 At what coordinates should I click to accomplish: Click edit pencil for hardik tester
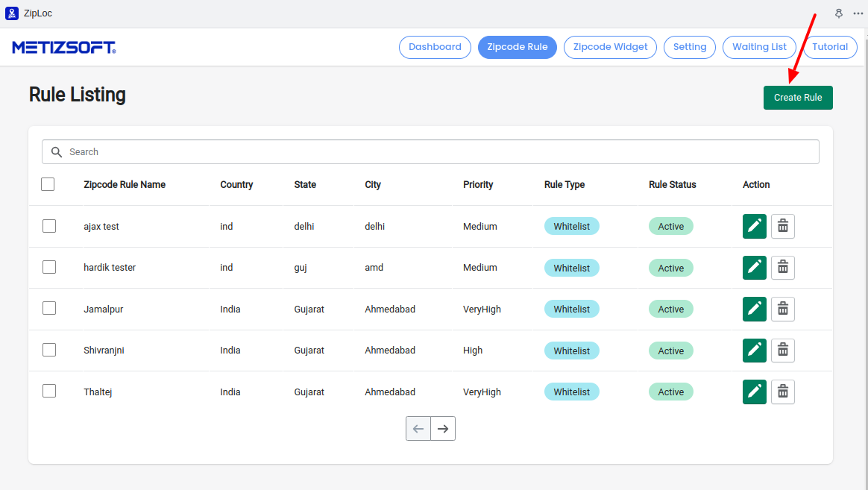(754, 268)
